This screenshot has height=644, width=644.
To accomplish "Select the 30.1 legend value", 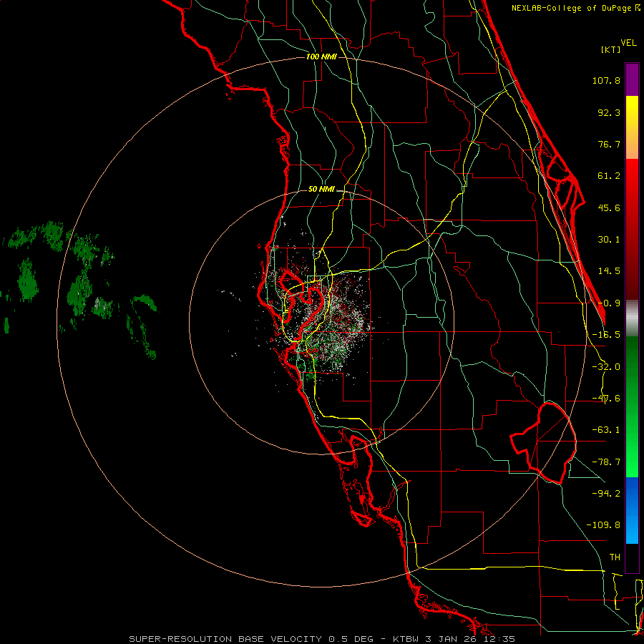I will 609,240.
